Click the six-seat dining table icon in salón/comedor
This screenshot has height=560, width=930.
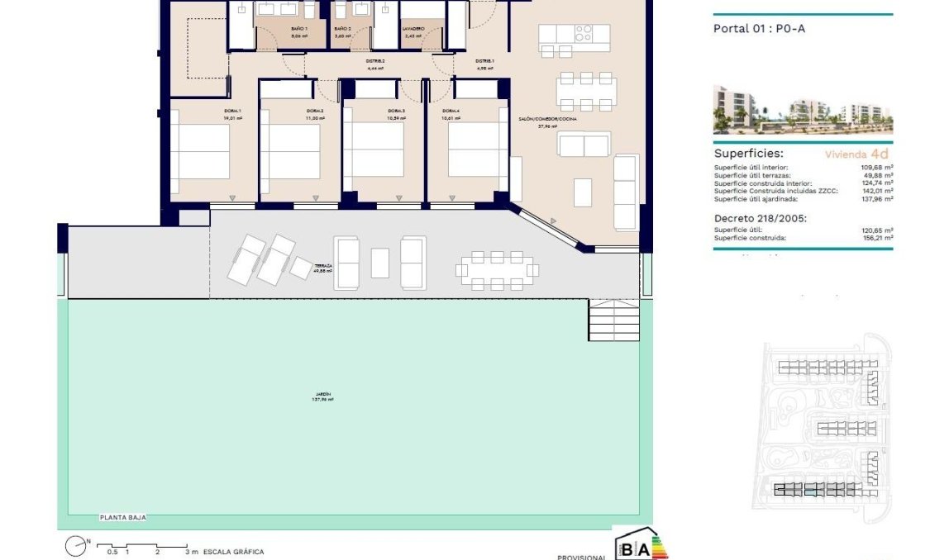586,91
